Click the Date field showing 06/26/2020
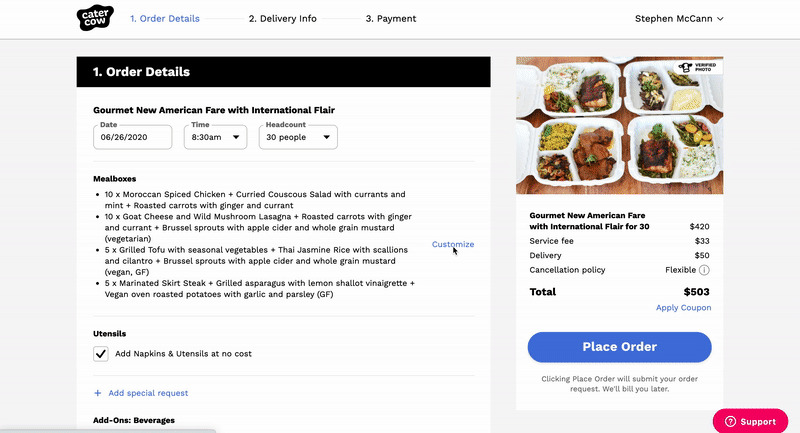Viewport: 800px width, 433px height. coord(132,137)
